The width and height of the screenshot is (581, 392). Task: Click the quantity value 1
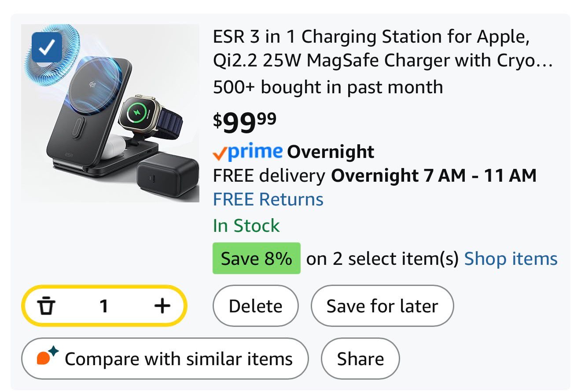[x=104, y=306]
